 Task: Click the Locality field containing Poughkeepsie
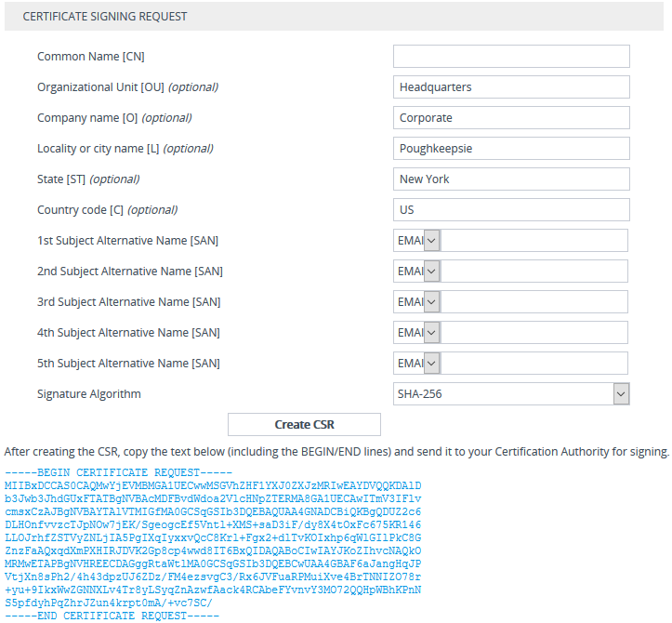click(x=511, y=149)
